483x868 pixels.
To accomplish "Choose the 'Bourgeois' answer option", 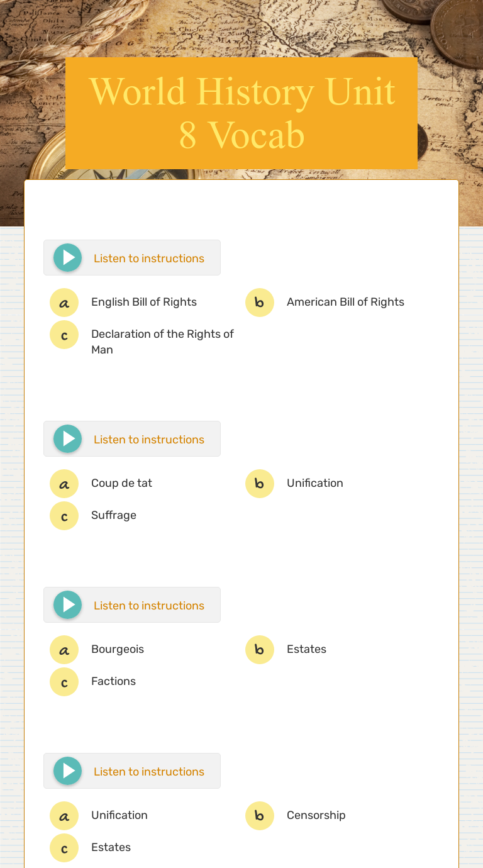I will pos(118,649).
